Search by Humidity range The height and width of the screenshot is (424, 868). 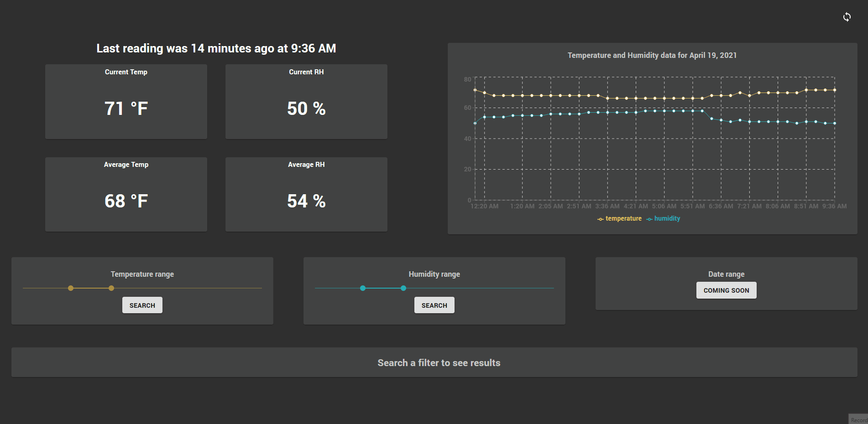click(434, 305)
